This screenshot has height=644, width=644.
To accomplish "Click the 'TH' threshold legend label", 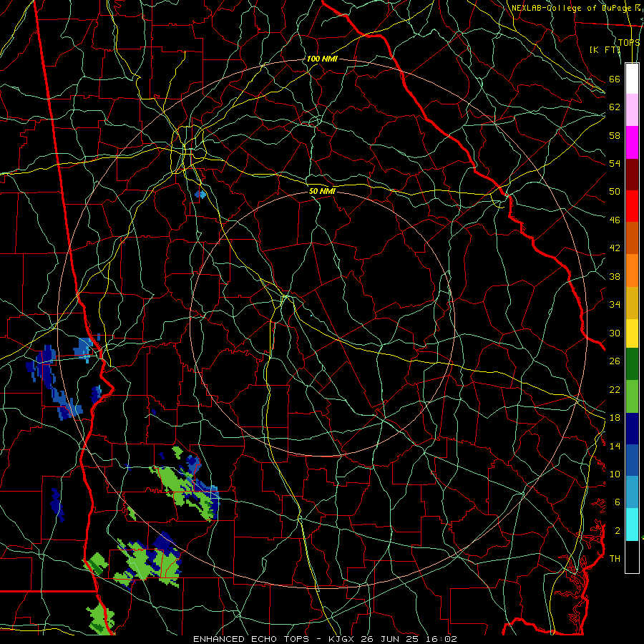I will [x=615, y=558].
